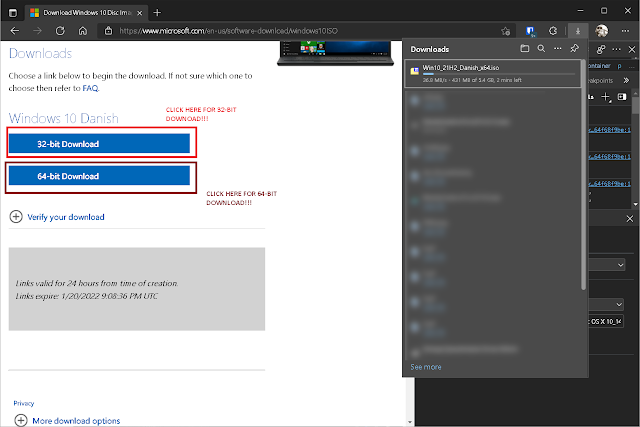
Task: Go to the browser home page
Action: [83, 31]
